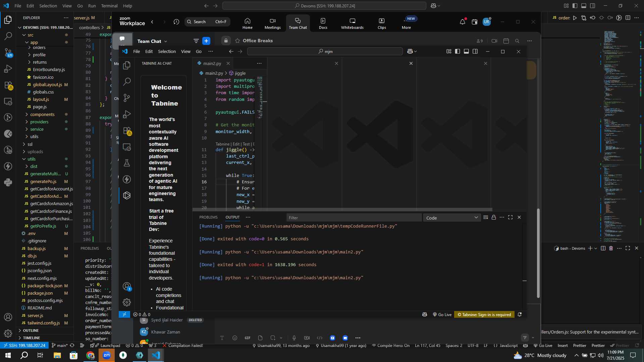Click Tabnine: Sign-in is required status item
This screenshot has height=362, width=644.
[484, 314]
